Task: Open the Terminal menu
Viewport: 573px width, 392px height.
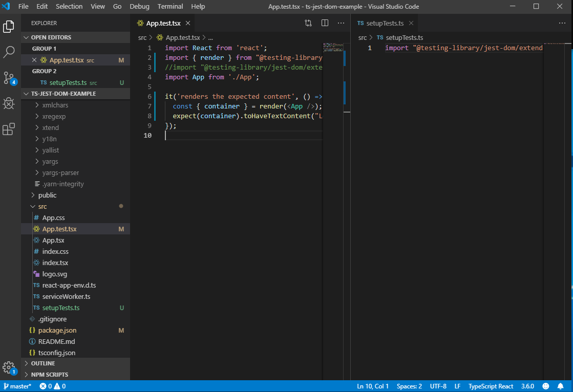Action: [170, 7]
